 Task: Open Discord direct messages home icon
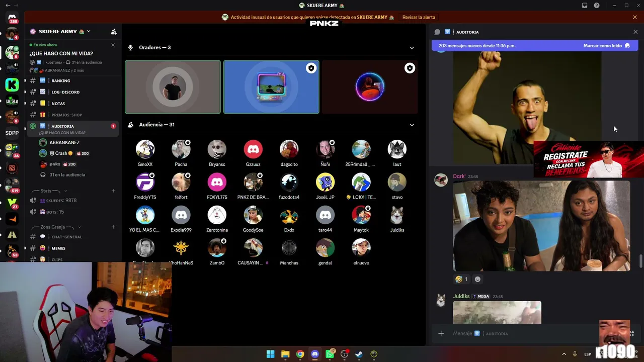12,18
